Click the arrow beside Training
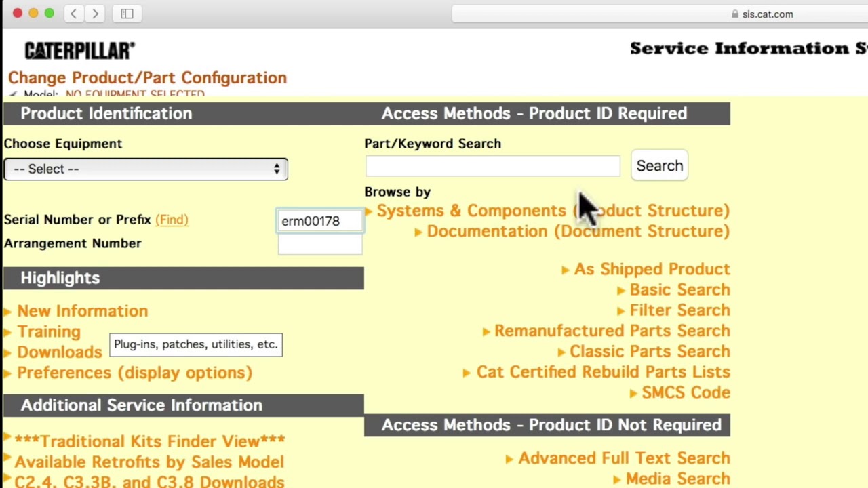This screenshot has height=488, width=868. [7, 332]
